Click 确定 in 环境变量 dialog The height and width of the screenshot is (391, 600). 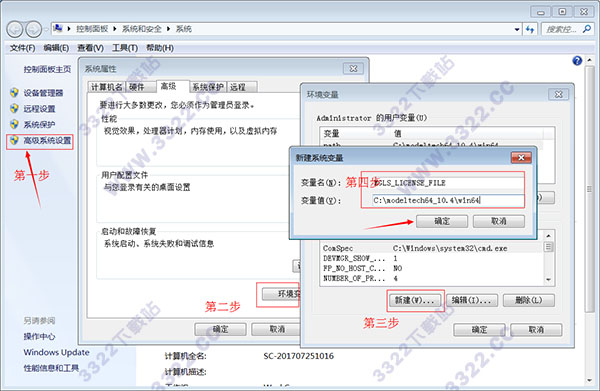[x=479, y=329]
